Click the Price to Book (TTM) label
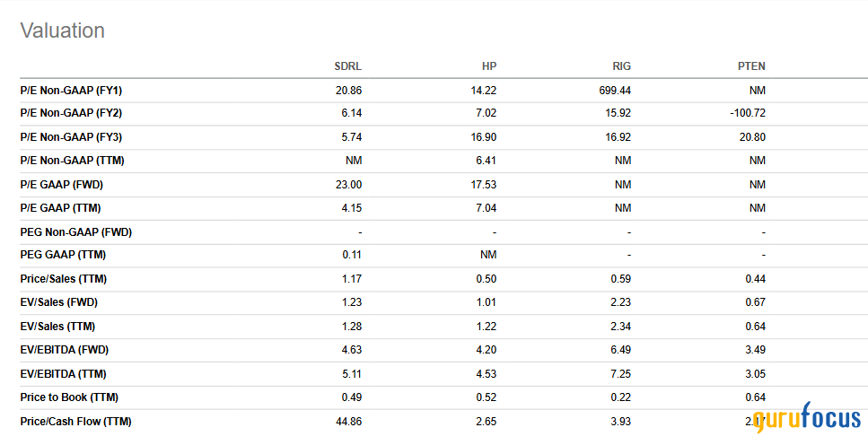The height and width of the screenshot is (445, 868). click(68, 397)
